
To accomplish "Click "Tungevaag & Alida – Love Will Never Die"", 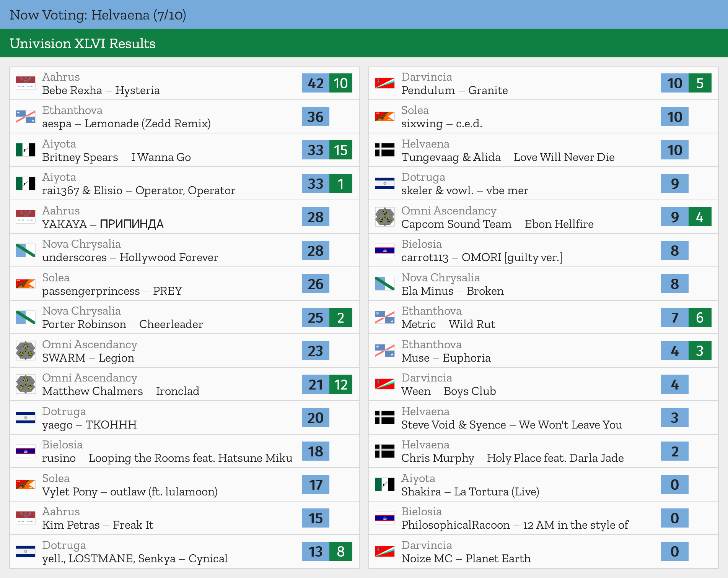I will click(508, 157).
